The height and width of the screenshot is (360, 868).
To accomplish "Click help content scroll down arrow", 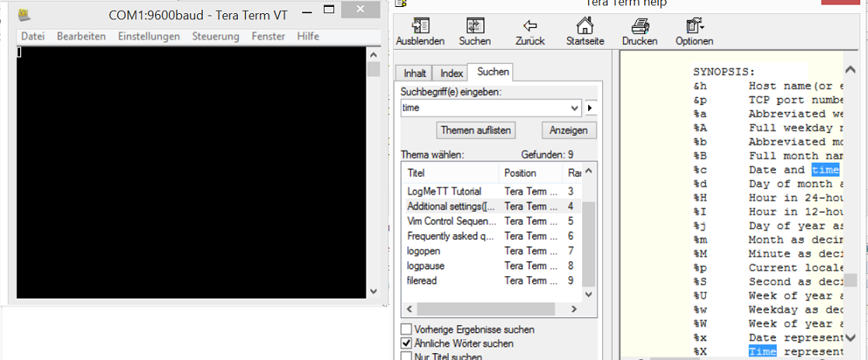I will pos(850,337).
